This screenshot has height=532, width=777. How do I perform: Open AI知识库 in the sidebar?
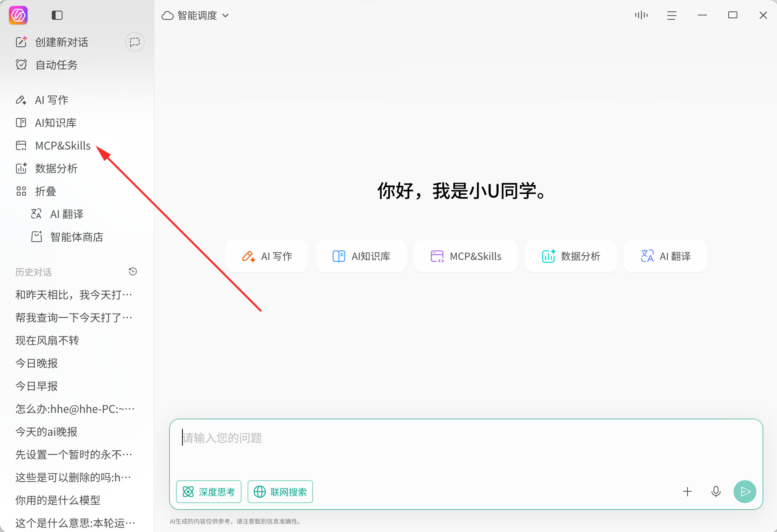point(46,123)
